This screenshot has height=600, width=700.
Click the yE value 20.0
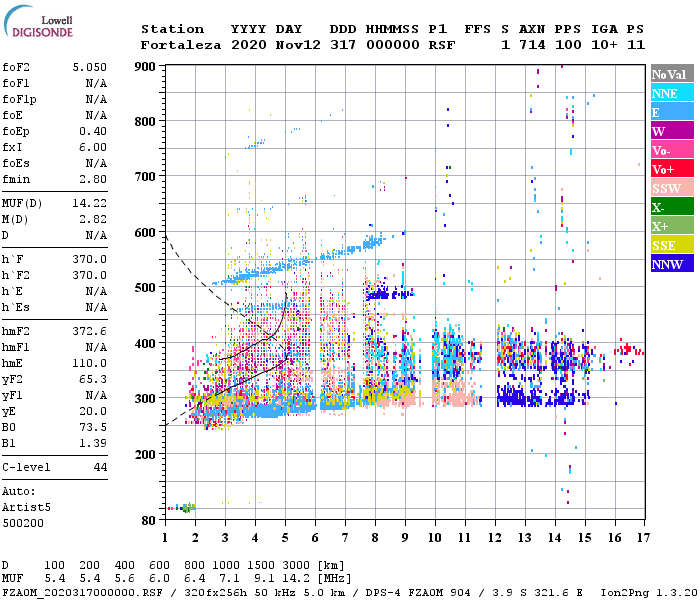93,411
